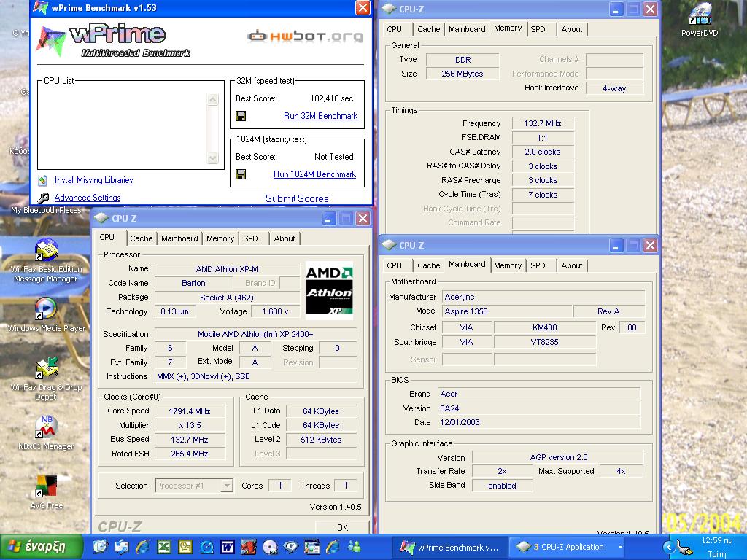Launch QuickTime from the quick launch bar
This screenshot has height=560, width=747.
click(206, 547)
